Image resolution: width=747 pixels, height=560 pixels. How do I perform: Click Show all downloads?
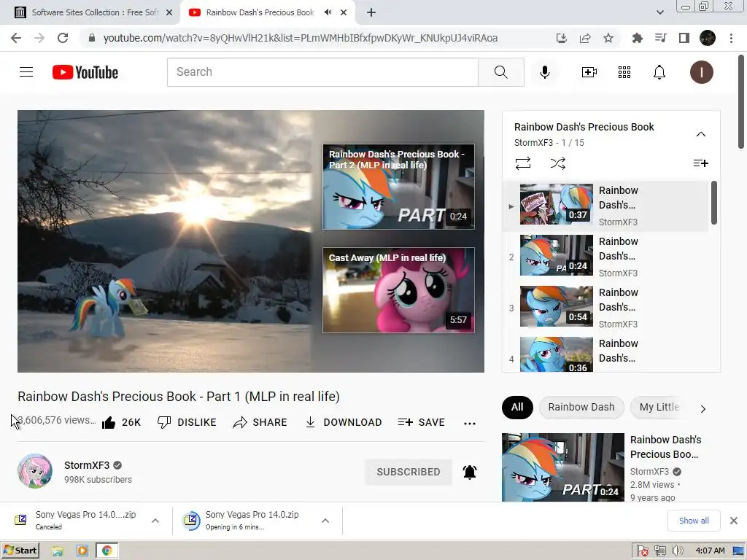pyautogui.click(x=694, y=521)
